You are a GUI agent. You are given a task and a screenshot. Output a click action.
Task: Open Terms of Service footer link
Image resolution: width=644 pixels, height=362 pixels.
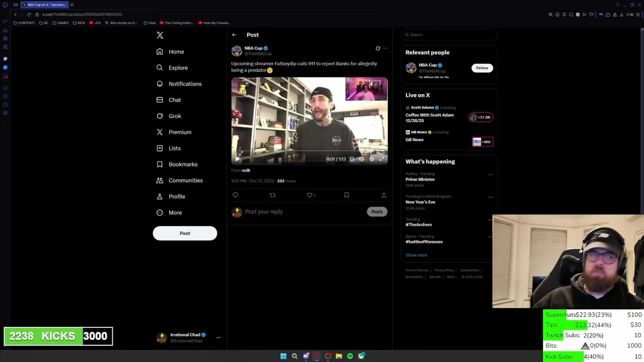coord(417,270)
